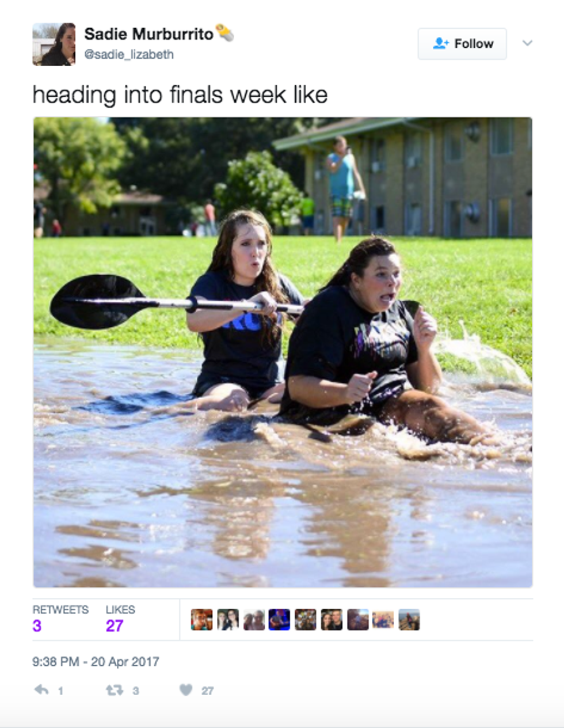This screenshot has width=564, height=728.
Task: Open the @sadie_lizabeth handle link
Action: [129, 54]
